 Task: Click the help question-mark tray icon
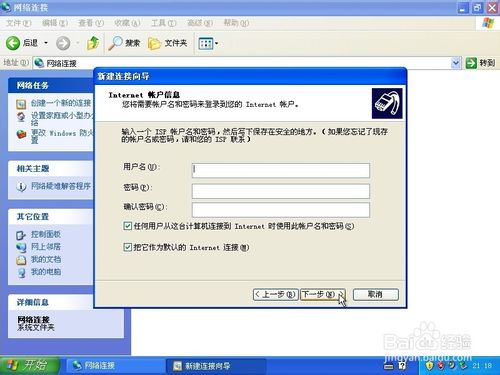point(402,366)
